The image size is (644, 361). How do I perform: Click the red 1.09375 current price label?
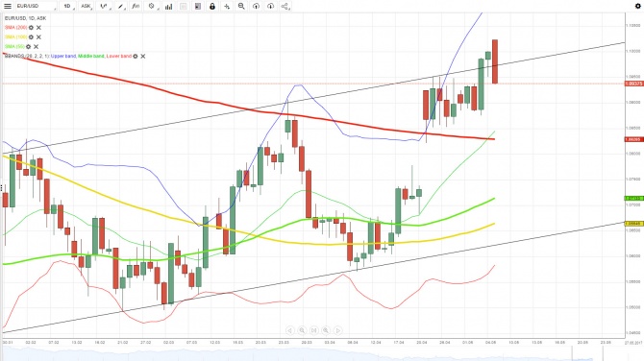pos(634,84)
